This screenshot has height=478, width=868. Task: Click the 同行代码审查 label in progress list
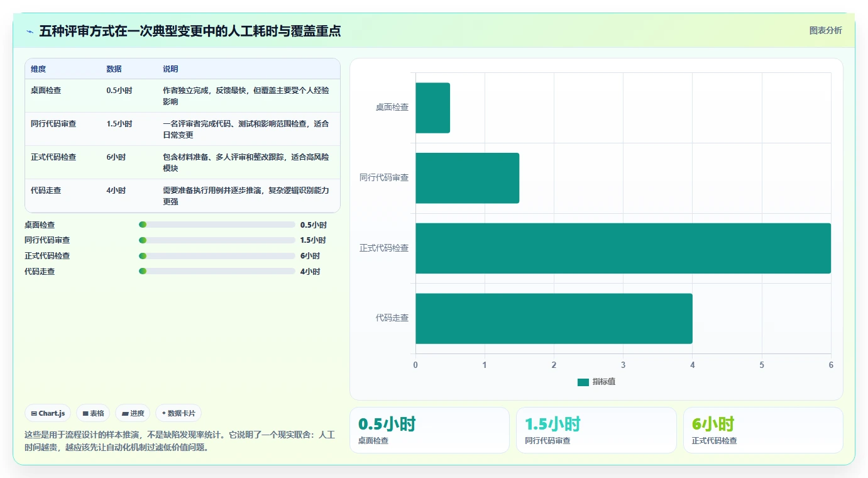pyautogui.click(x=47, y=240)
